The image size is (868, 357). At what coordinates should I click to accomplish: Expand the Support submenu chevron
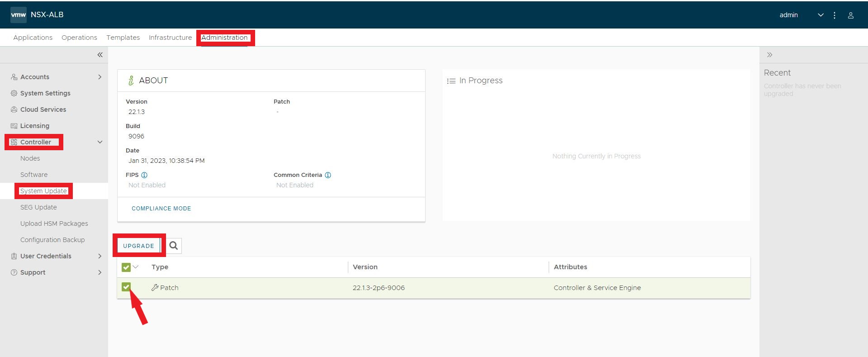coord(100,272)
